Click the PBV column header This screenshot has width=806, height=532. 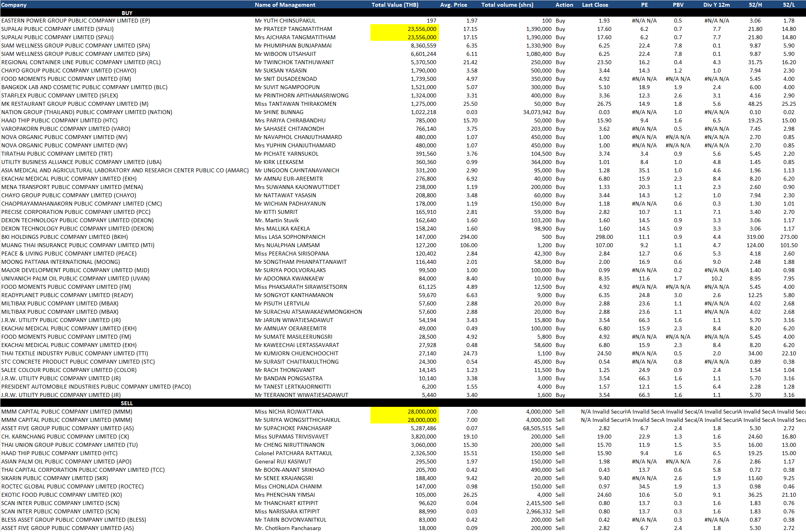pos(678,5)
